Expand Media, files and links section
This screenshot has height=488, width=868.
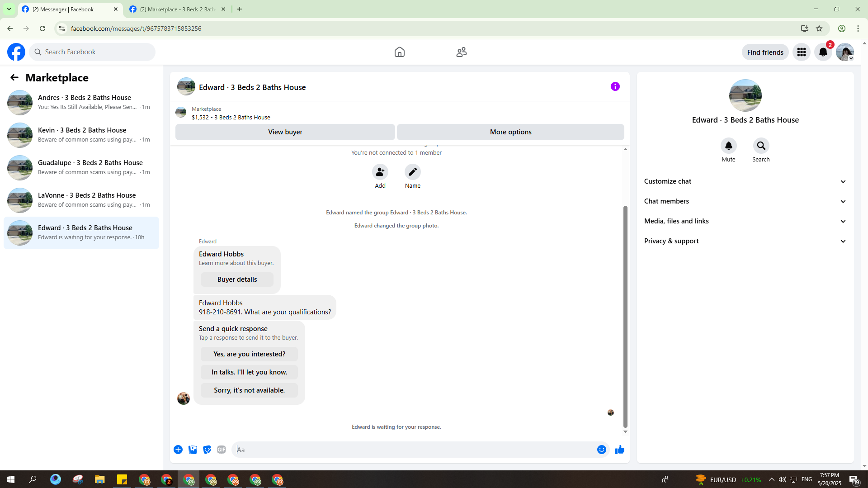745,221
